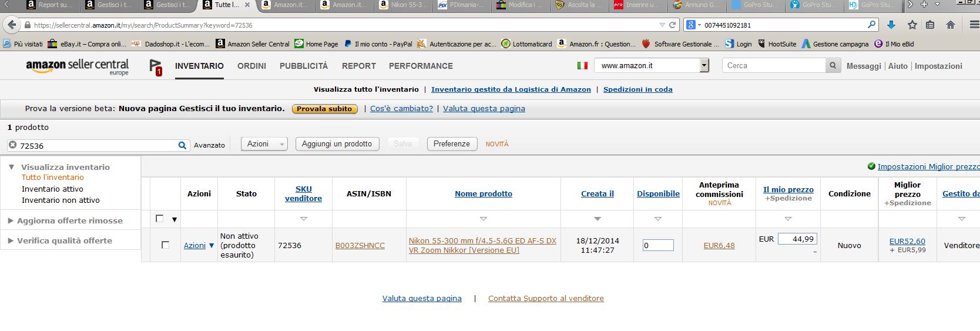This screenshot has width=980, height=331.
Task: Open the www.amazon.it marketplace dropdown
Action: 652,65
